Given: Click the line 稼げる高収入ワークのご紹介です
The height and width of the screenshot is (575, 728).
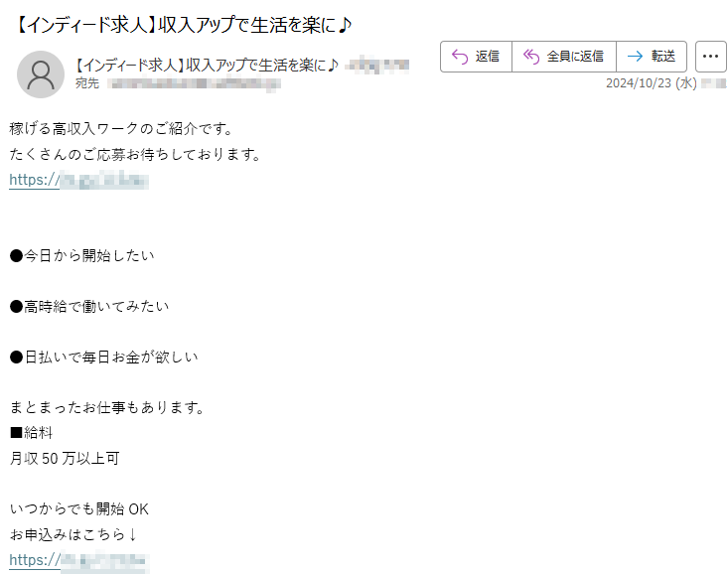Looking at the screenshot, I should pyautogui.click(x=121, y=128).
